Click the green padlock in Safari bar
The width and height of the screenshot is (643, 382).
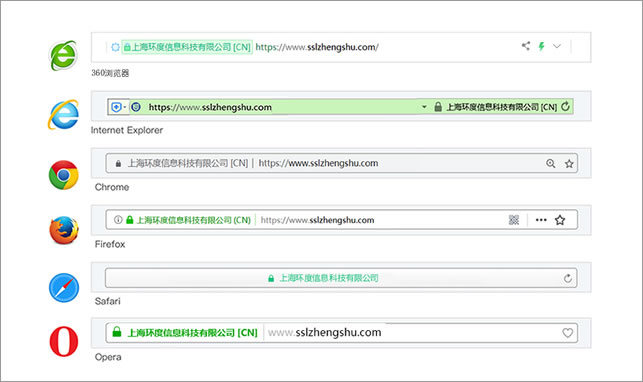pos(271,278)
